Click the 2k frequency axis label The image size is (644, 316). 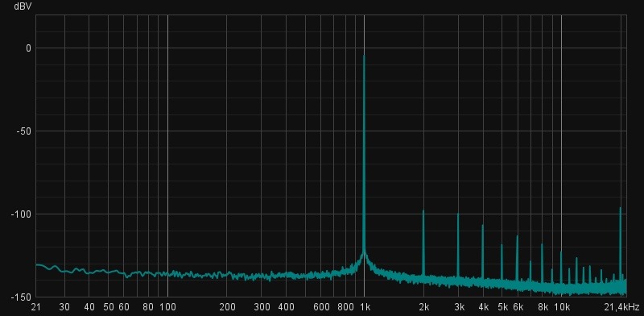[x=424, y=307]
